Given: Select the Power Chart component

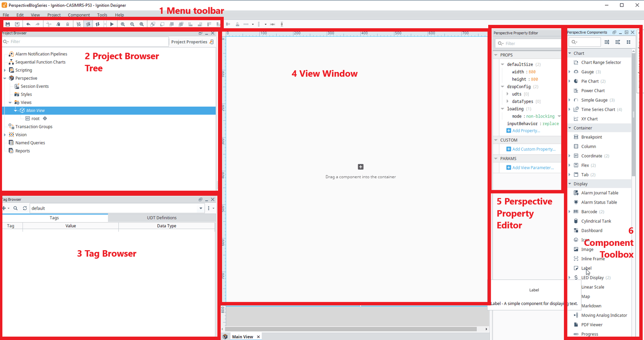Looking at the screenshot, I should 593,91.
